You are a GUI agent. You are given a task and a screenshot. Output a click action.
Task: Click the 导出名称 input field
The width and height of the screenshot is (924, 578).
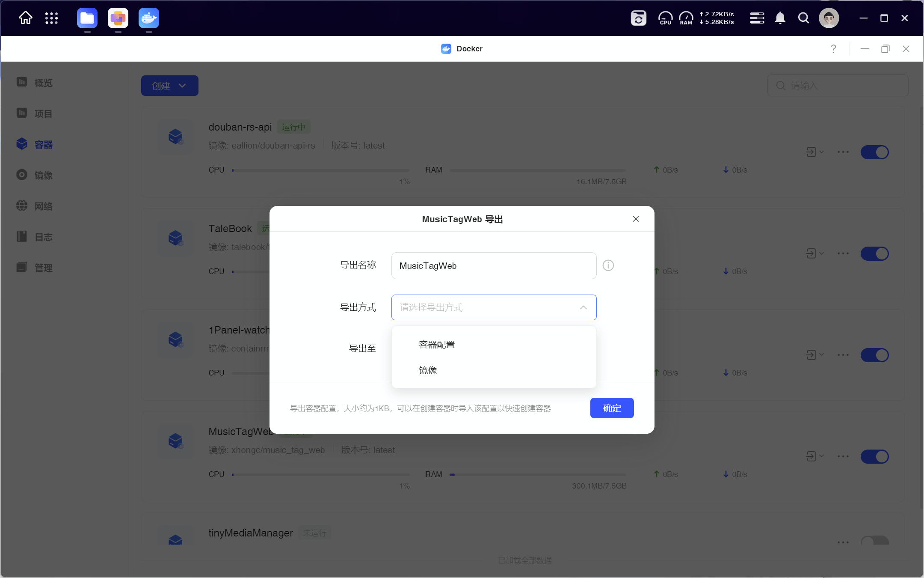click(494, 265)
